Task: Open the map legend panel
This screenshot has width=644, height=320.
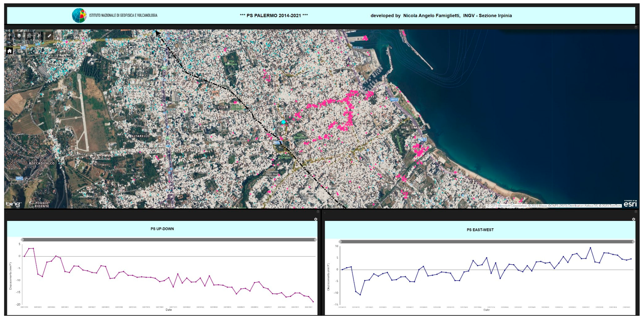Action: [29, 36]
